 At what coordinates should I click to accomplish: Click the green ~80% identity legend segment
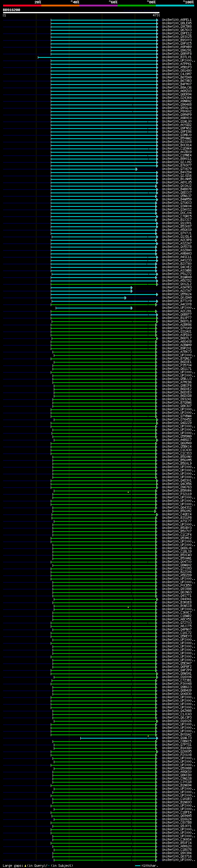pos(137,6)
